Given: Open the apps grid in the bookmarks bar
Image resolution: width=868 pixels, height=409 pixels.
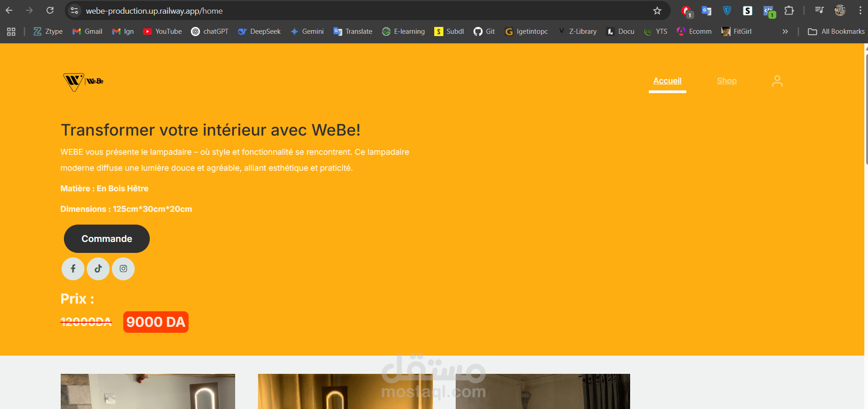Looking at the screenshot, I should click(x=11, y=31).
